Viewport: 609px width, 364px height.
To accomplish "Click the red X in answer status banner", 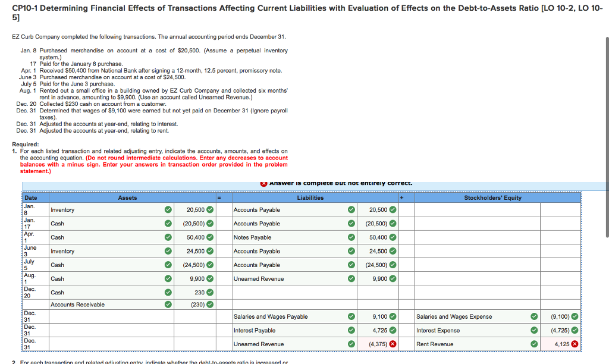I will tap(263, 183).
